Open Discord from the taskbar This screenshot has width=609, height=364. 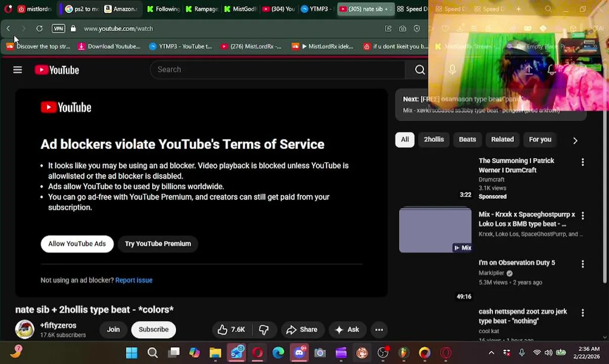click(x=299, y=352)
